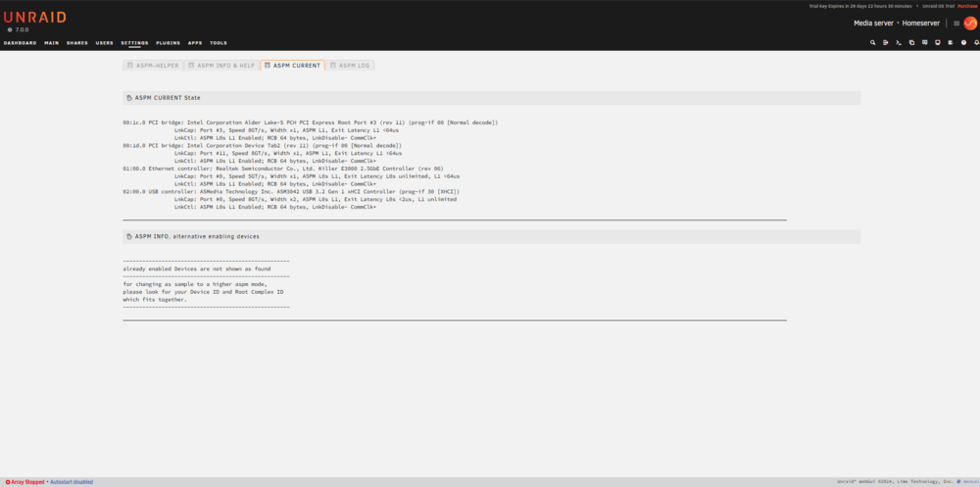Click the Lime Technology copyright text in footer
Viewport: 980px width, 487px height.
[x=896, y=482]
